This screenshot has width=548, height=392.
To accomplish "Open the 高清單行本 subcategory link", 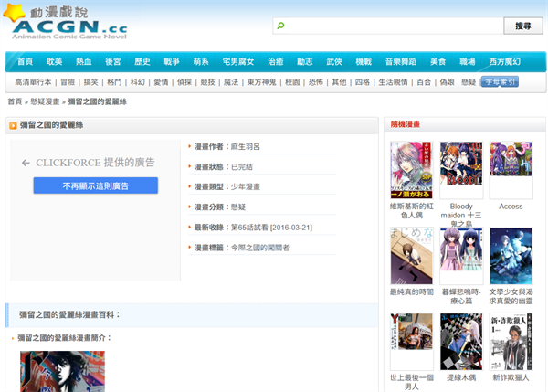I will point(32,82).
